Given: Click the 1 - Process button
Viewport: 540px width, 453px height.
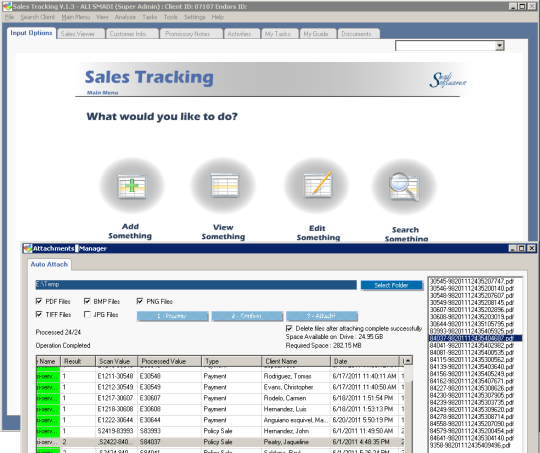Looking at the screenshot, I should (172, 316).
